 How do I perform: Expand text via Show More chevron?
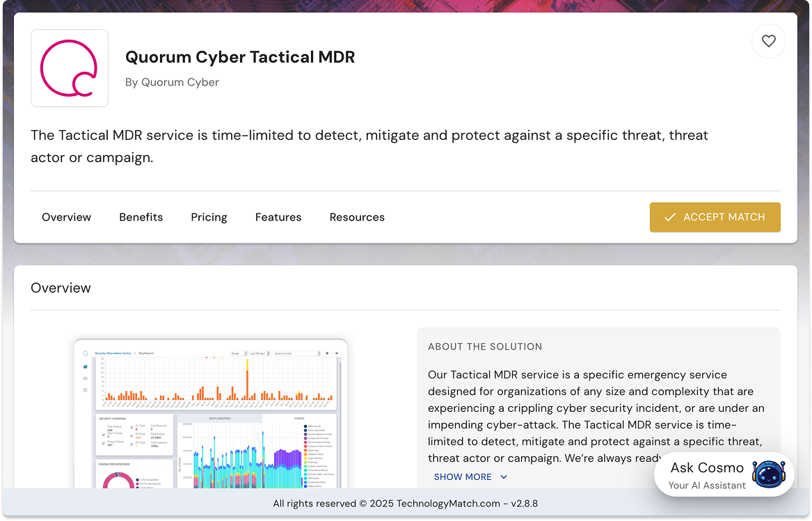(x=504, y=477)
